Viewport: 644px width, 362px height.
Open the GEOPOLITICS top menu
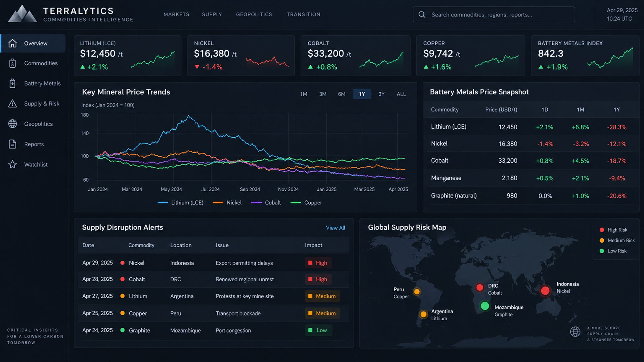point(254,15)
